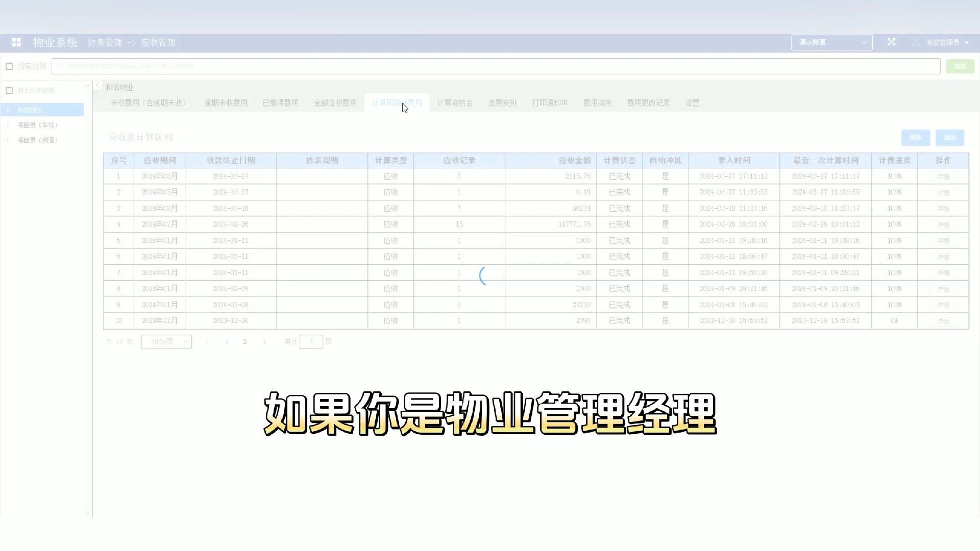This screenshot has width=980, height=551.
Task: Open 详情 for row 4 (2024年02月)
Action: coord(943,225)
